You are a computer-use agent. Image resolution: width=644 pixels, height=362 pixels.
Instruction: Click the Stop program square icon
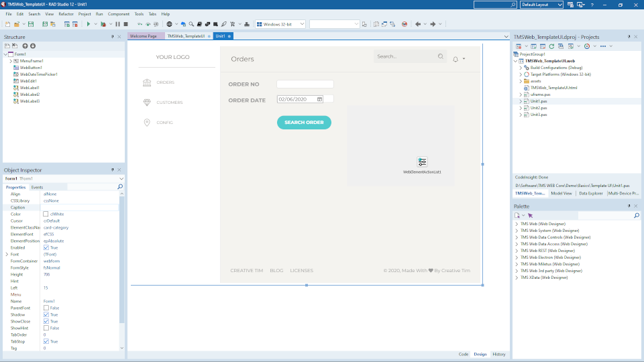pyautogui.click(x=126, y=24)
